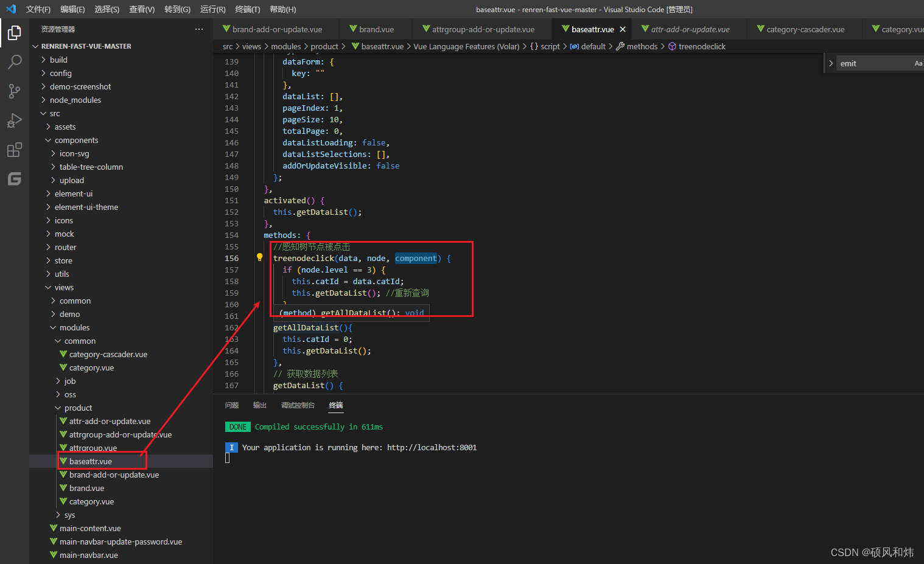Open explorer panel more actions ellipsis
This screenshot has height=564, width=924.
click(199, 29)
